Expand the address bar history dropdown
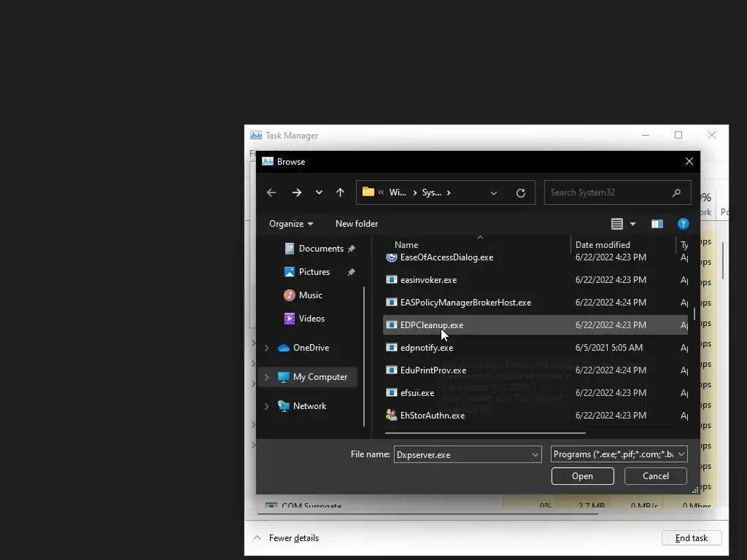This screenshot has height=560, width=747. [x=494, y=192]
